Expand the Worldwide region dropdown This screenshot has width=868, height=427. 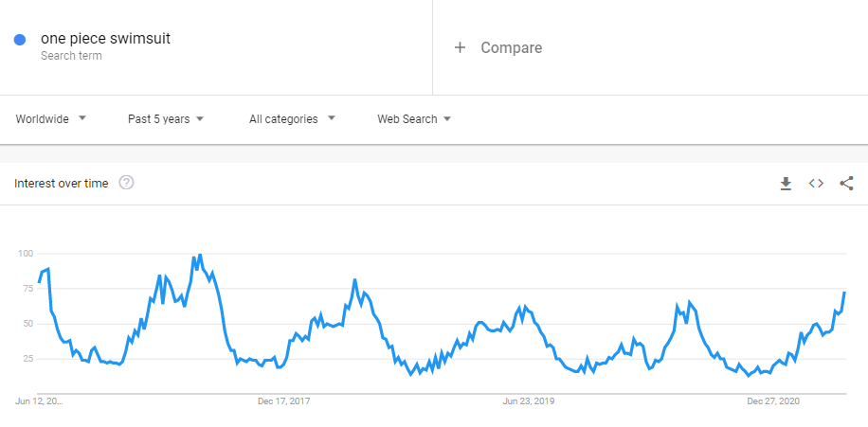[51, 119]
